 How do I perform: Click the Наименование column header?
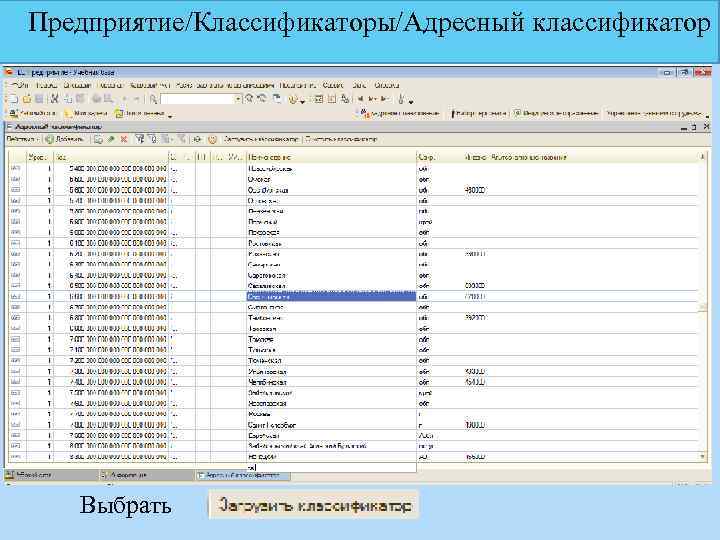(x=331, y=157)
